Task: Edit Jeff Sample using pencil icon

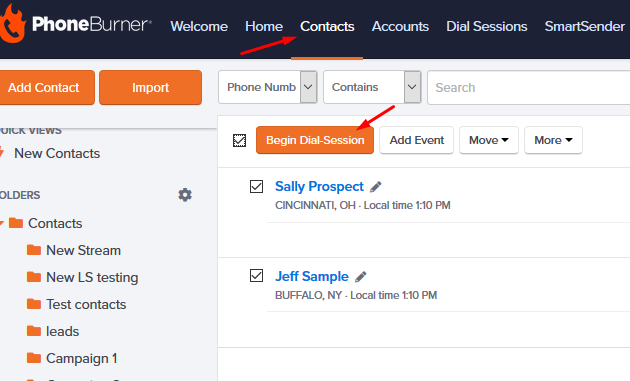Action: [x=360, y=277]
